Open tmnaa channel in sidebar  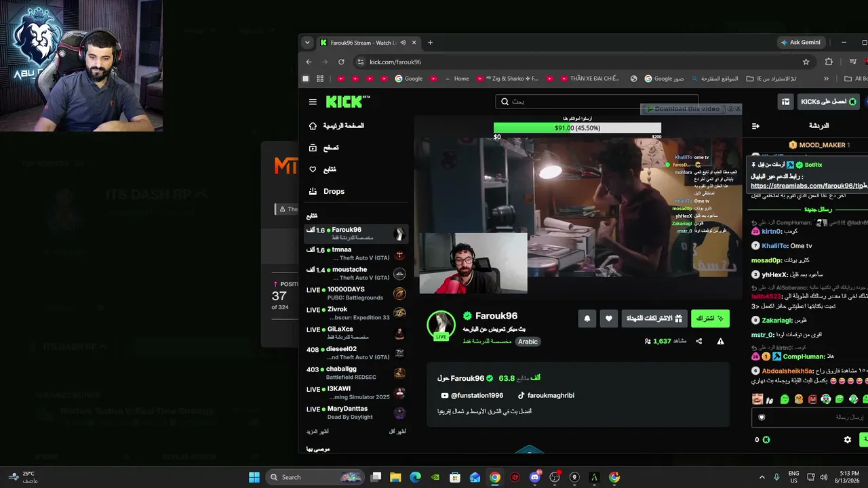click(356, 253)
